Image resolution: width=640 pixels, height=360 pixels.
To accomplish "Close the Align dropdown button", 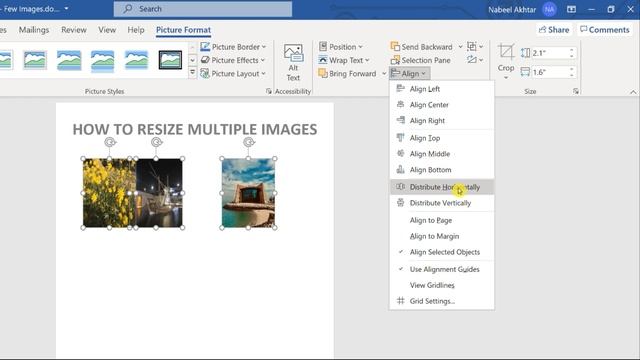I will point(410,73).
